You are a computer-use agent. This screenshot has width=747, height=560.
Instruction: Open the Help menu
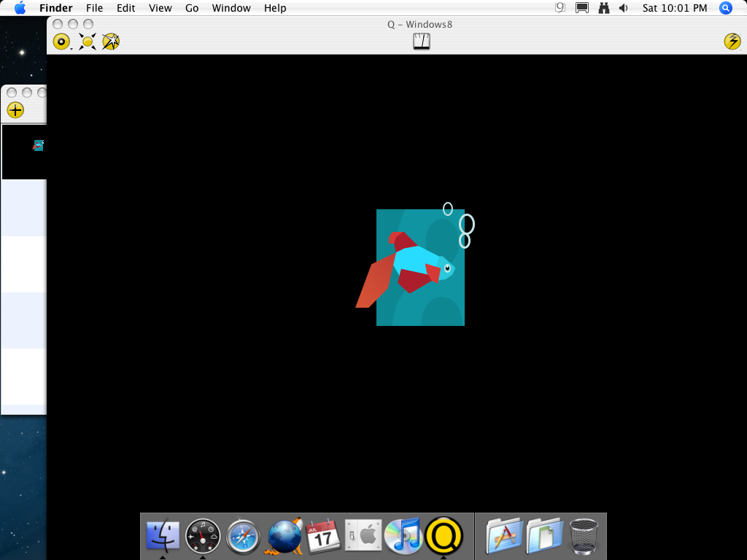click(x=275, y=8)
